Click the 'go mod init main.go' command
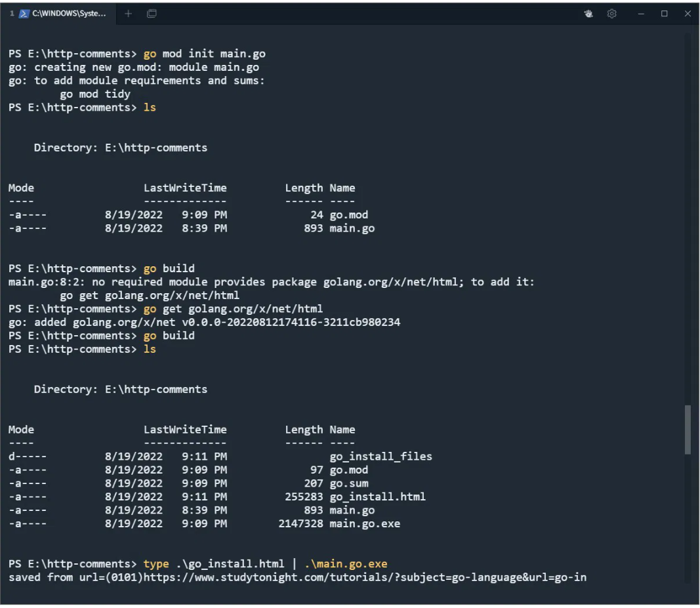 204,54
